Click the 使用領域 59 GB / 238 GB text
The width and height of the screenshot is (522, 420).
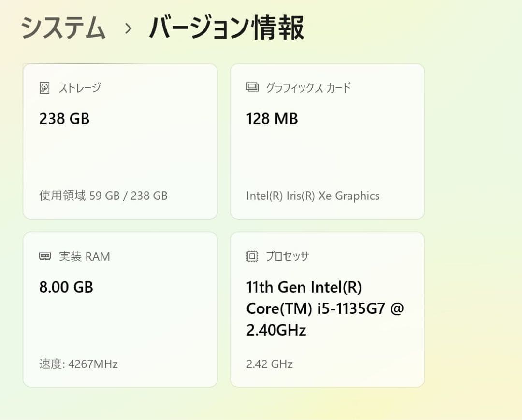pyautogui.click(x=102, y=196)
